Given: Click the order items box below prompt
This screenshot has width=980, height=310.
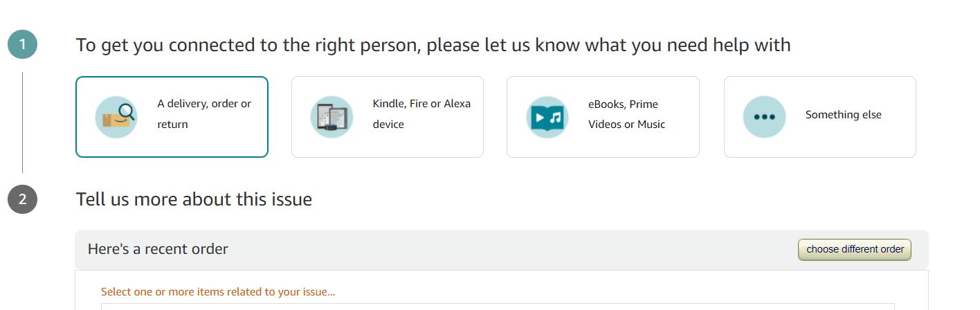Looking at the screenshot, I should tap(497, 306).
